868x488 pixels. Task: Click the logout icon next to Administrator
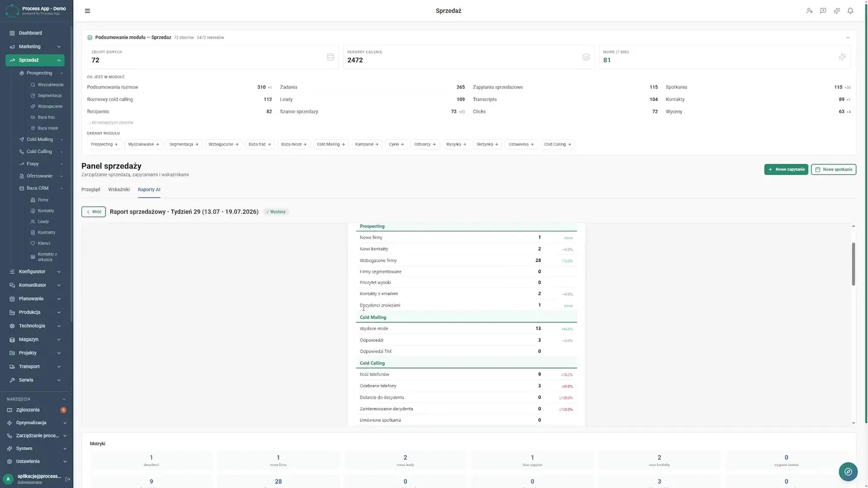[68, 480]
